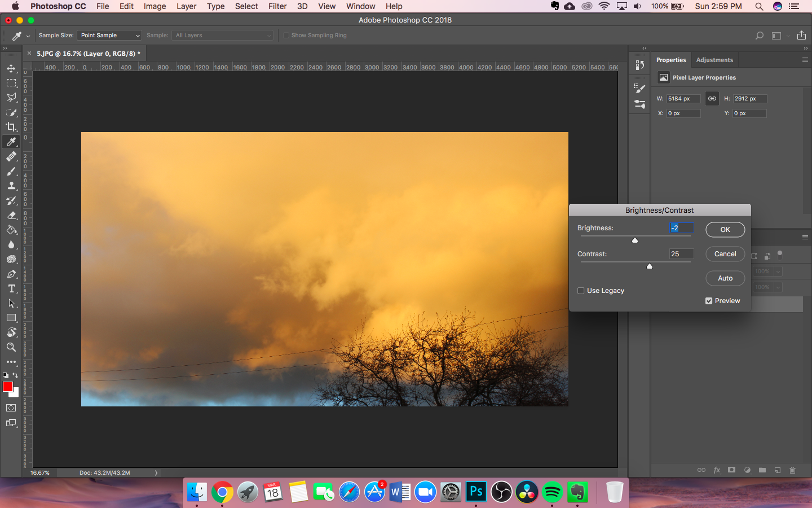Click the Brightness slider handle
This screenshot has width=812, height=508.
click(635, 240)
